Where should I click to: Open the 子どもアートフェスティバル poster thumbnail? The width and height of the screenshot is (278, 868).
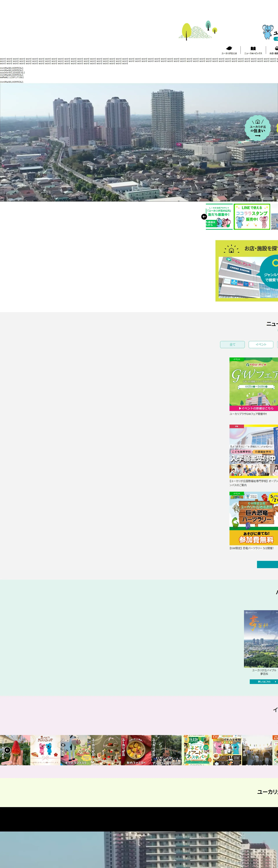click(x=197, y=750)
